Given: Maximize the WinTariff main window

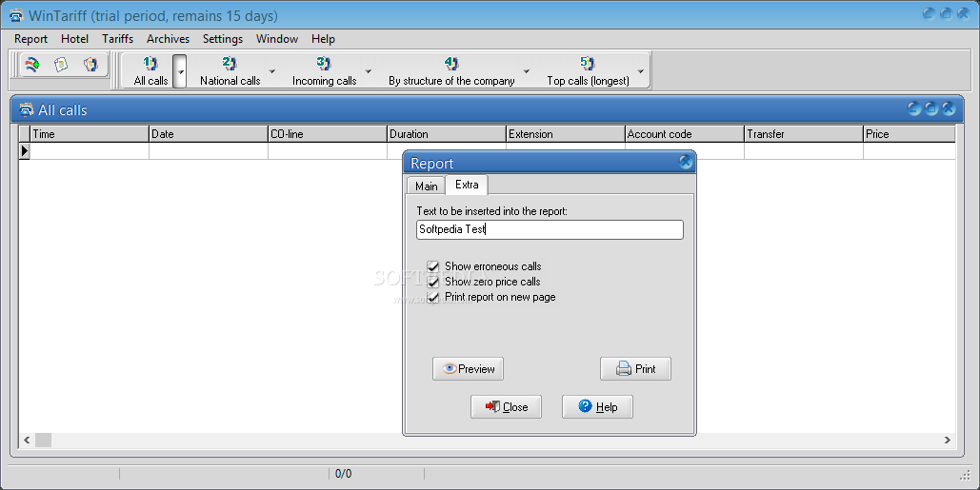Looking at the screenshot, I should pyautogui.click(x=947, y=13).
